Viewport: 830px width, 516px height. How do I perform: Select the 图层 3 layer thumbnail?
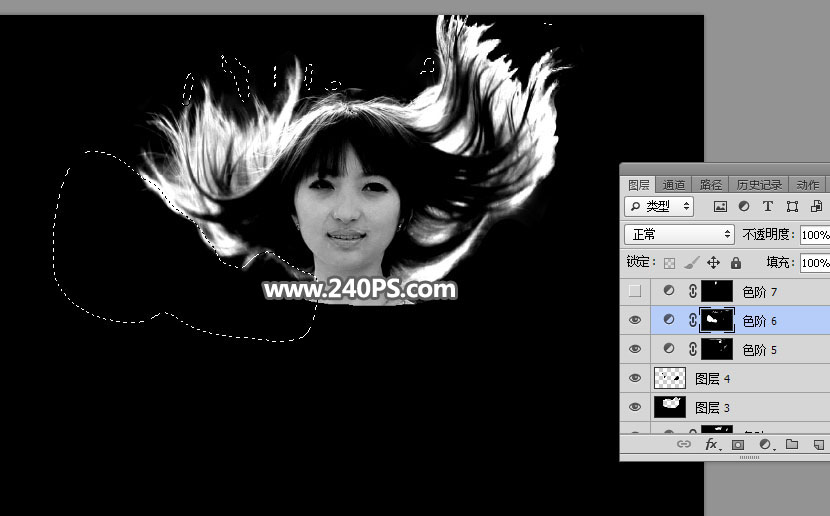click(669, 407)
